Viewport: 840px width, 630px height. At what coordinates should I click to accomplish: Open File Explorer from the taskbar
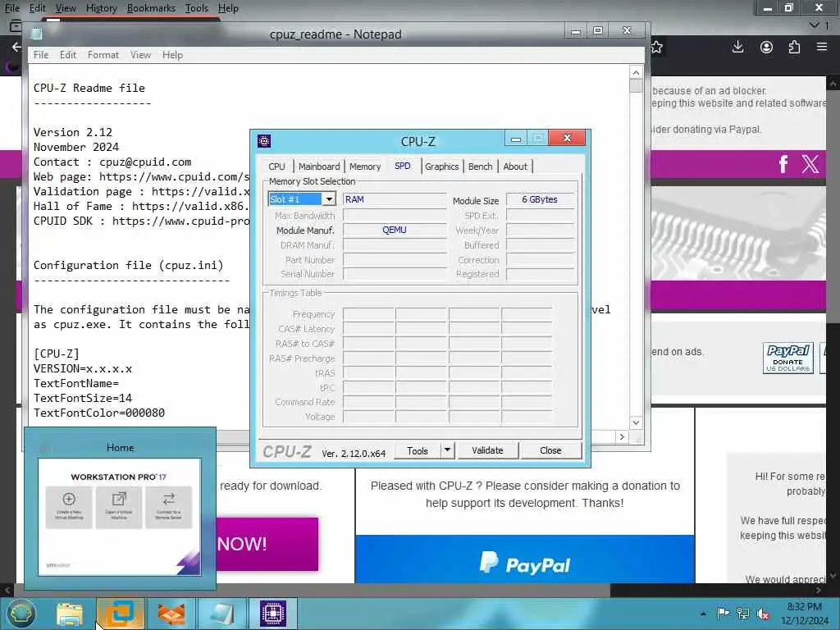69,614
